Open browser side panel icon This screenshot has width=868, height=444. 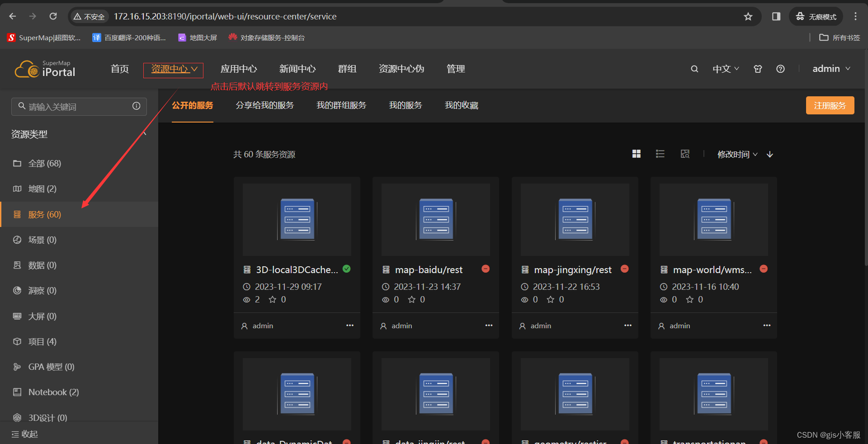pyautogui.click(x=776, y=17)
